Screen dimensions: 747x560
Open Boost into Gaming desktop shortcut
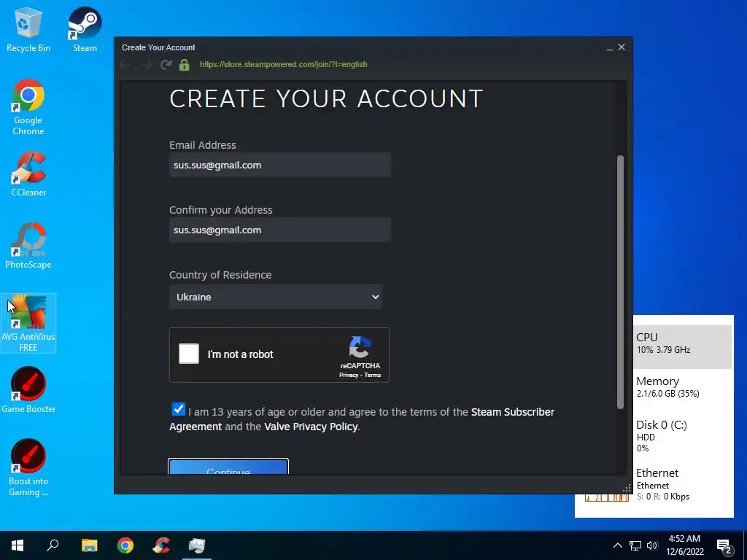click(28, 467)
